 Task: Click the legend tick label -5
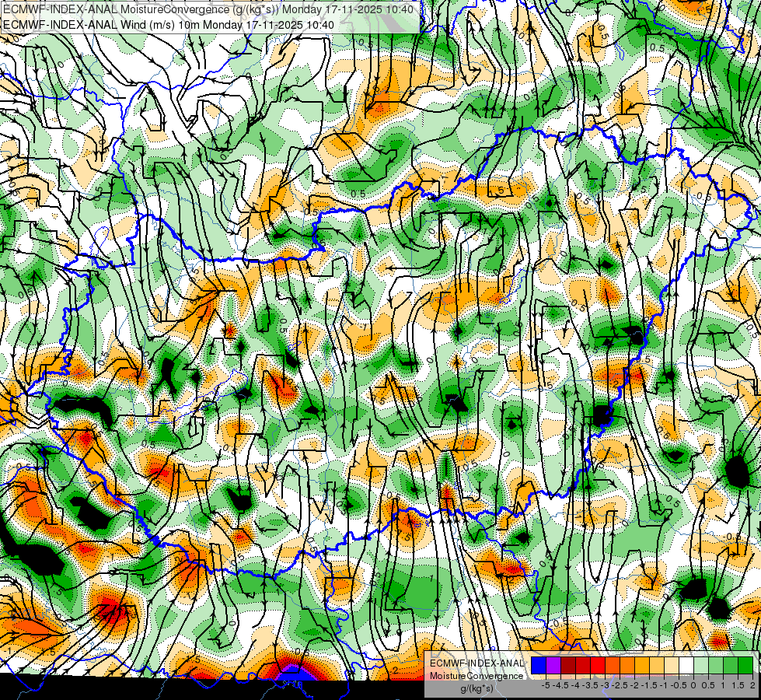click(546, 685)
